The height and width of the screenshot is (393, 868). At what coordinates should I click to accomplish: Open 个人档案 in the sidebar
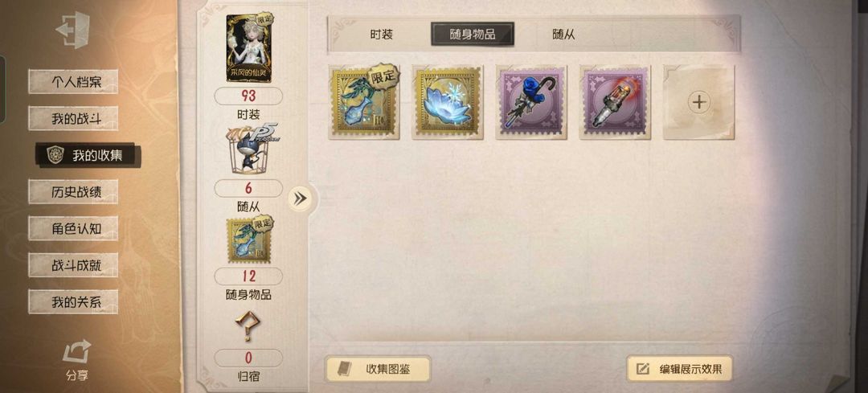pyautogui.click(x=73, y=82)
